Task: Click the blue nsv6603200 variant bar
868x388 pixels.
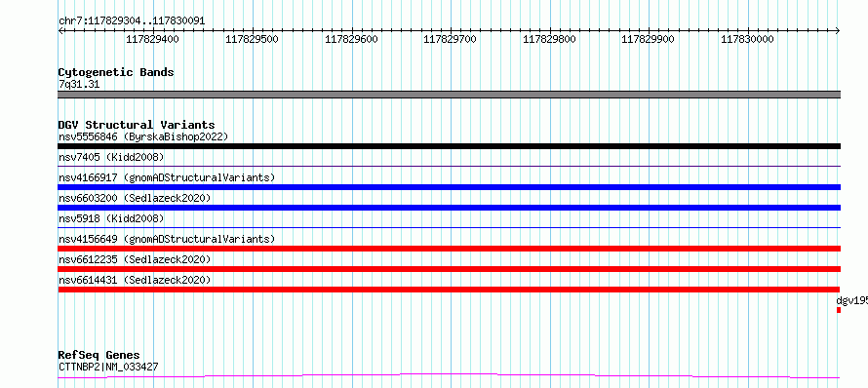Action: (449, 208)
